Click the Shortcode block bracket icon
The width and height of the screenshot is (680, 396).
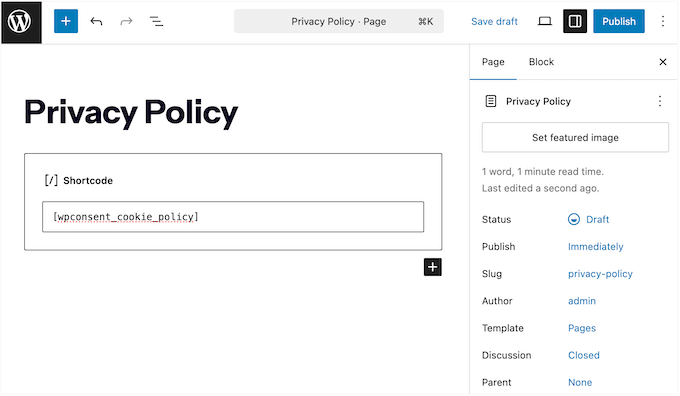[x=51, y=180]
